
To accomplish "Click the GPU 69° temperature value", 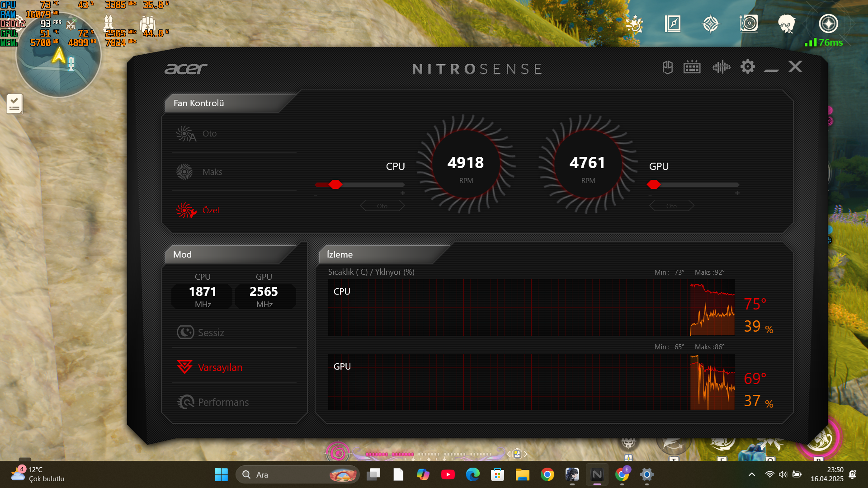I will (x=755, y=379).
